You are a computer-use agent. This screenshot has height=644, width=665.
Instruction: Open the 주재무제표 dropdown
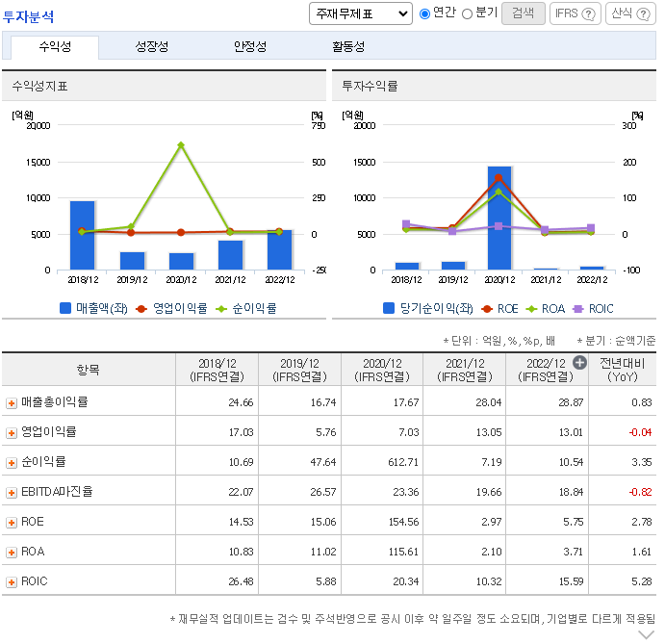point(361,14)
